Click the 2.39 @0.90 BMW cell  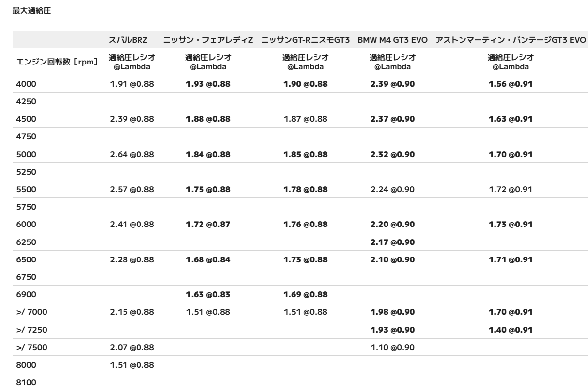pyautogui.click(x=392, y=84)
